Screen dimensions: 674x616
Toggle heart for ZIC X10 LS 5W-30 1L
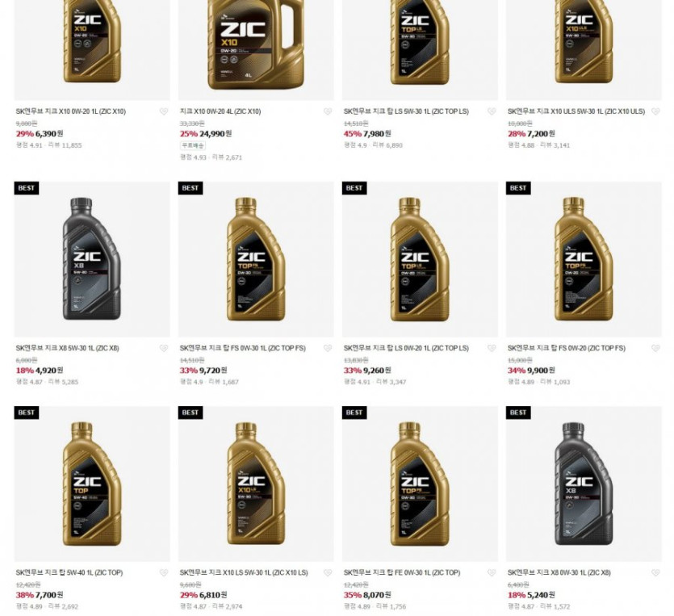(328, 573)
